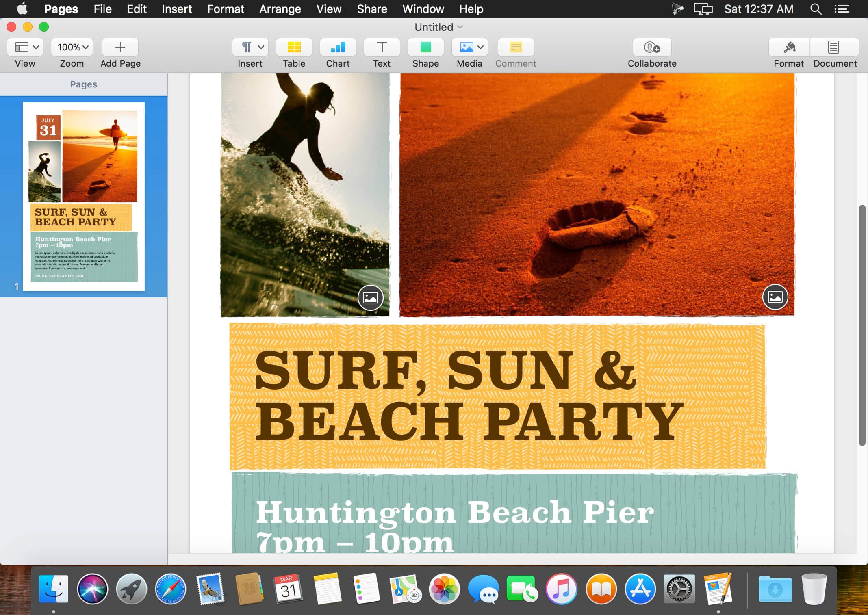
Task: Open Spotlight search in menu bar
Action: tap(816, 9)
